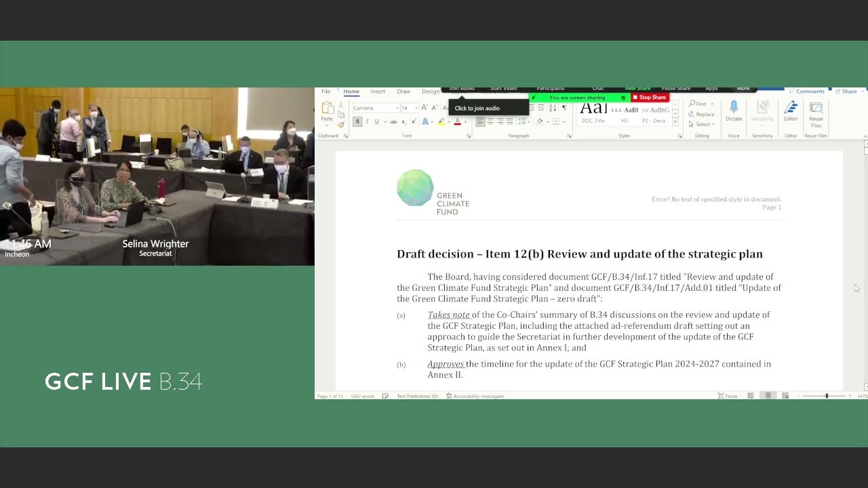Show paragraph marks with the pilcrow icon

[x=564, y=108]
